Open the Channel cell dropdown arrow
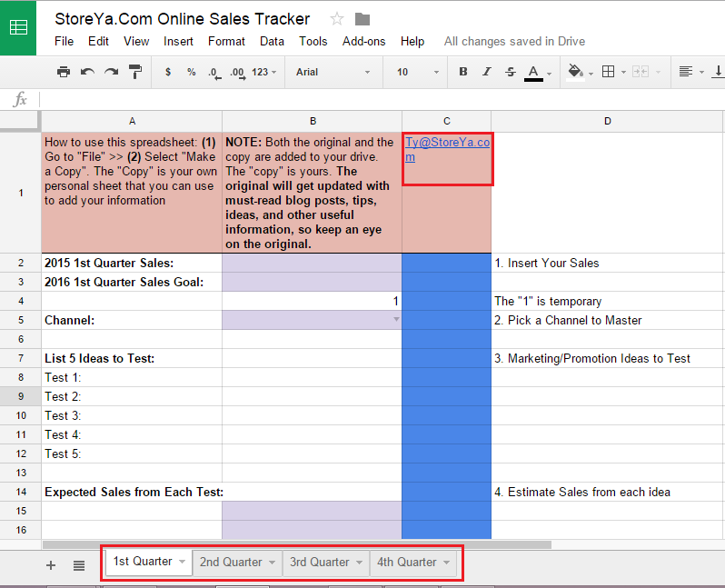725x588 pixels. click(x=395, y=320)
